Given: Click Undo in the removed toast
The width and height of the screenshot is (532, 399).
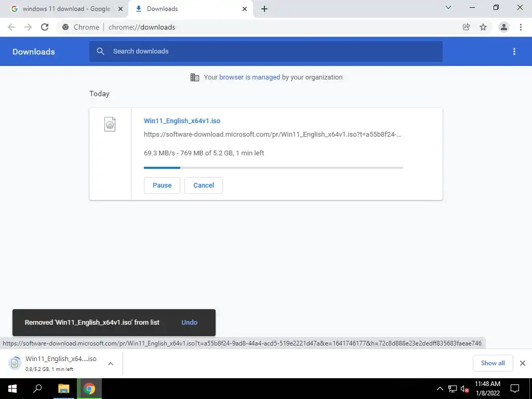Looking at the screenshot, I should (189, 323).
